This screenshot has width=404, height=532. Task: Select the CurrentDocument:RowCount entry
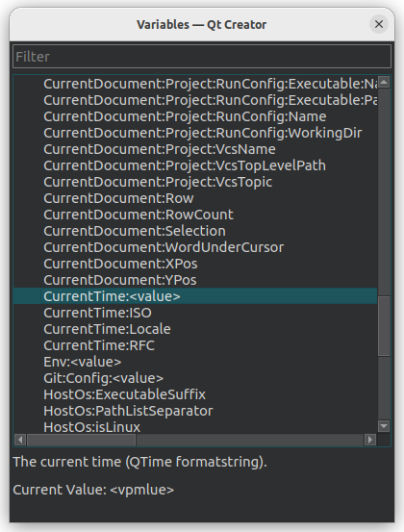[x=139, y=215]
